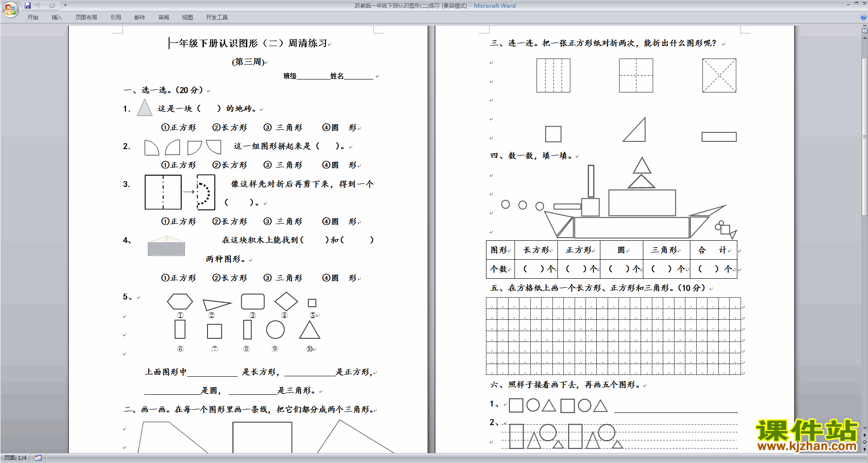Screen dimensions: 868x463
Task: Open the Office button menu
Action: (x=10, y=9)
